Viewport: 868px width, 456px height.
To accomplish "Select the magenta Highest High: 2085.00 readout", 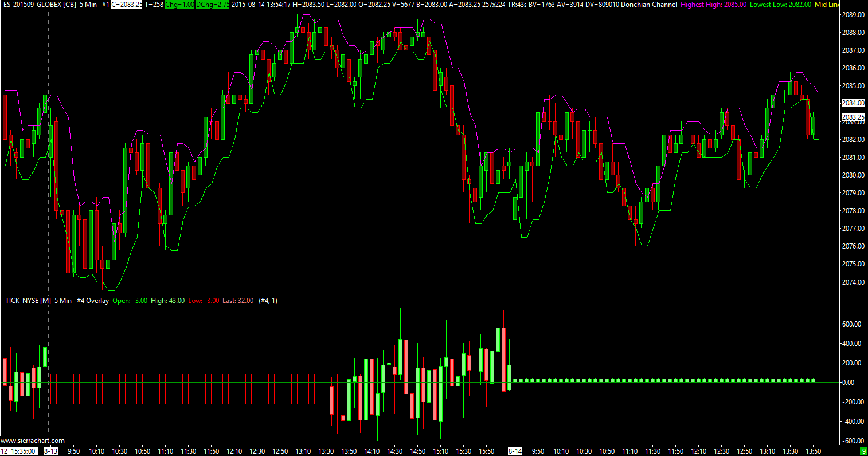I will [713, 5].
